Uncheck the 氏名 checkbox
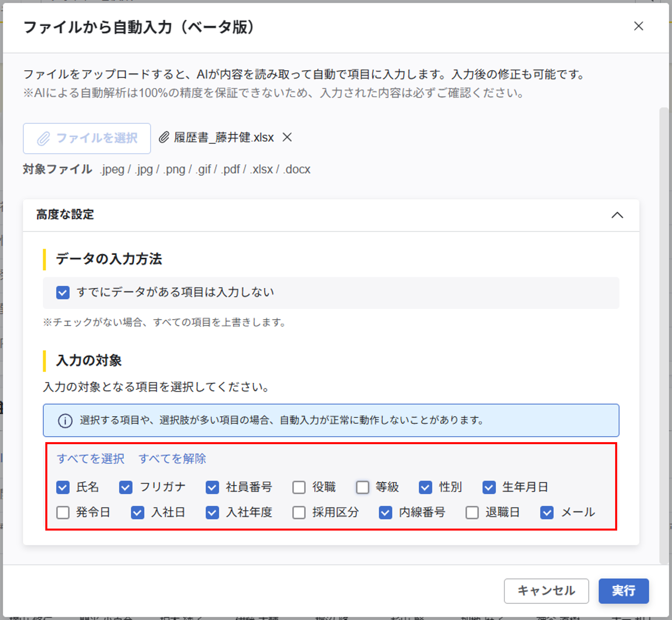 pos(63,487)
